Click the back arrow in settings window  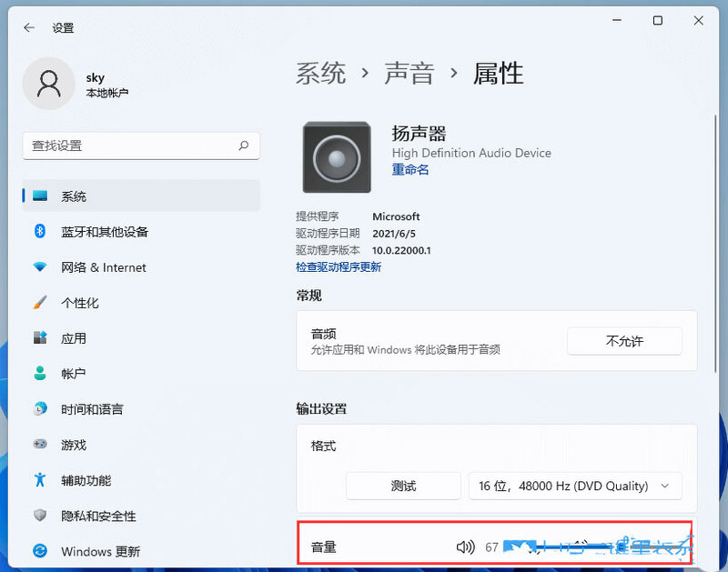[x=28, y=27]
